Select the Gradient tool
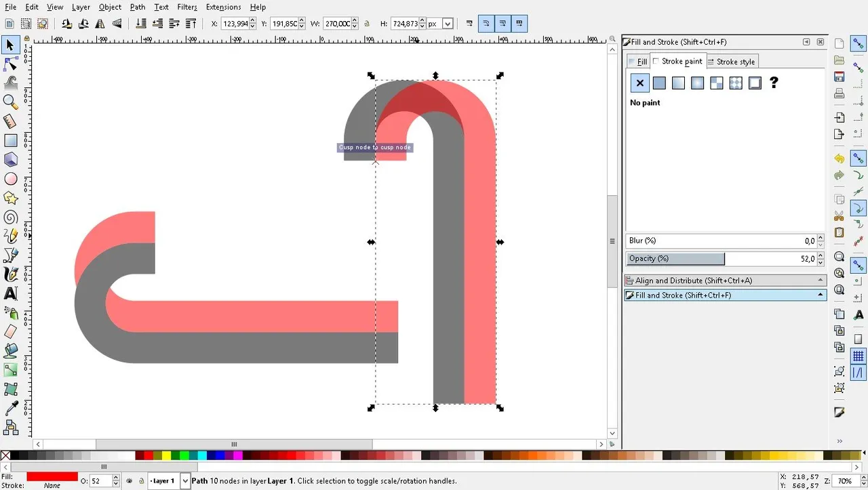The height and width of the screenshot is (490, 868). coord(10,371)
